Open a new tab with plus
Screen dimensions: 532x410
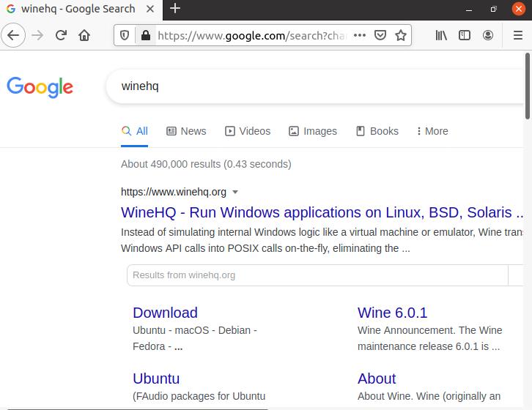[175, 8]
